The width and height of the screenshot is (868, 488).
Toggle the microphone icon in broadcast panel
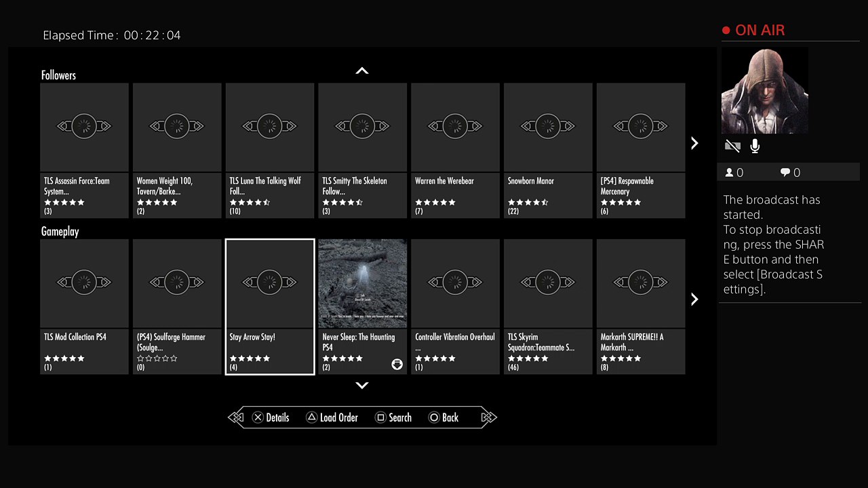click(x=755, y=146)
